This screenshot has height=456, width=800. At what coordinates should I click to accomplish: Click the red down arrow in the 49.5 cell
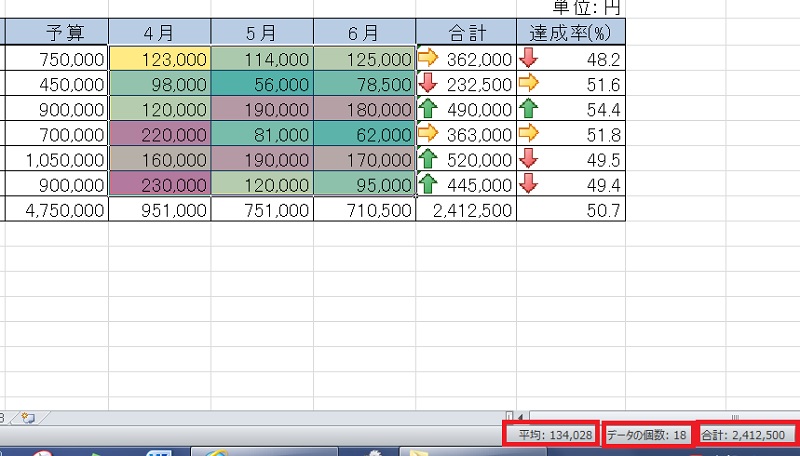tap(529, 159)
